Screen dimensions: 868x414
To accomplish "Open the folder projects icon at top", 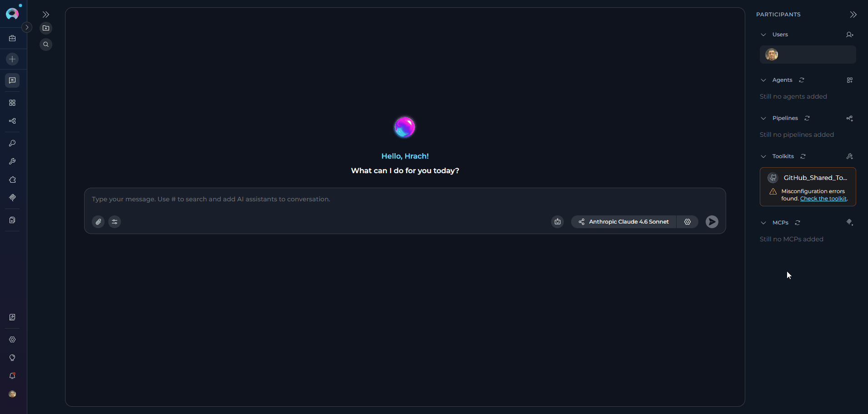I will [46, 28].
